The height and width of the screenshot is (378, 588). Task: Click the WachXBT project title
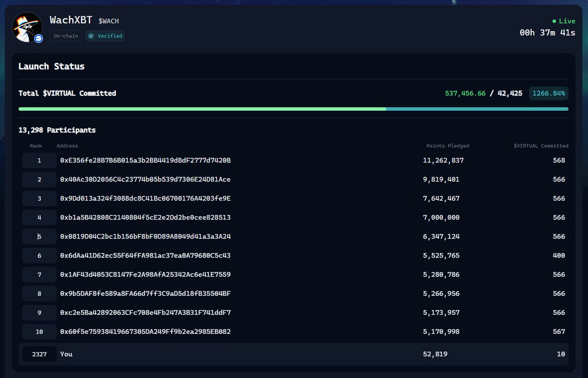(x=71, y=20)
